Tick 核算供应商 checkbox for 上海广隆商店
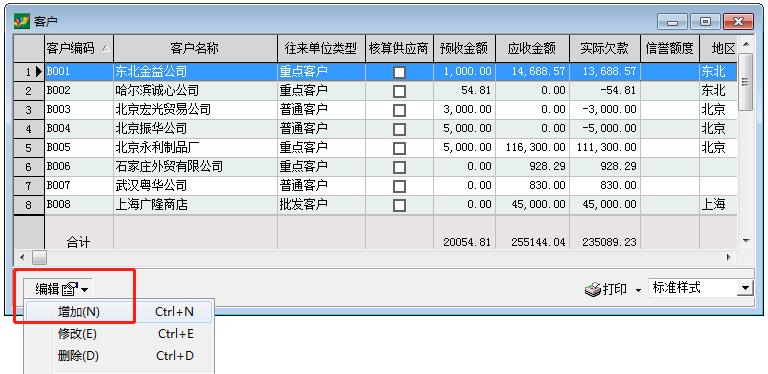The image size is (768, 374). (399, 205)
